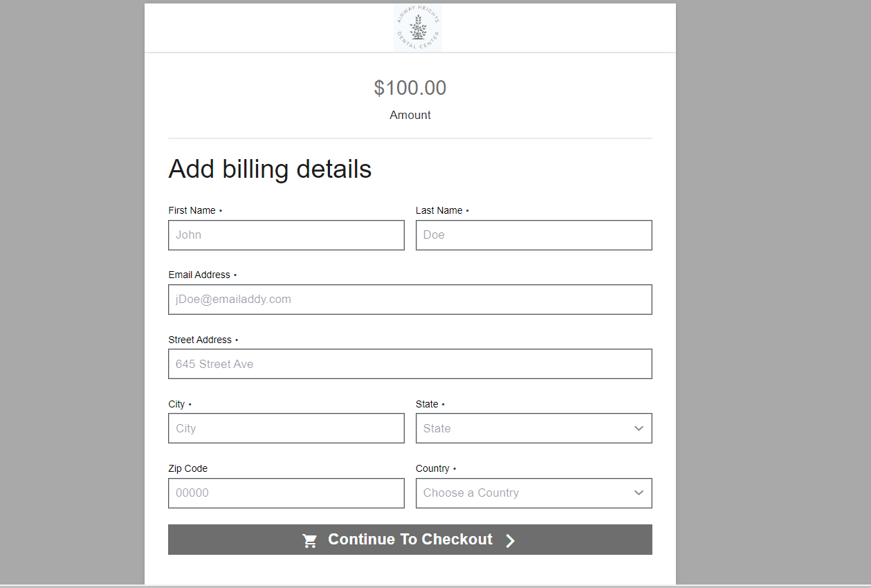Select the Zip Code field showing 00000
The height and width of the screenshot is (588, 871).
286,493
